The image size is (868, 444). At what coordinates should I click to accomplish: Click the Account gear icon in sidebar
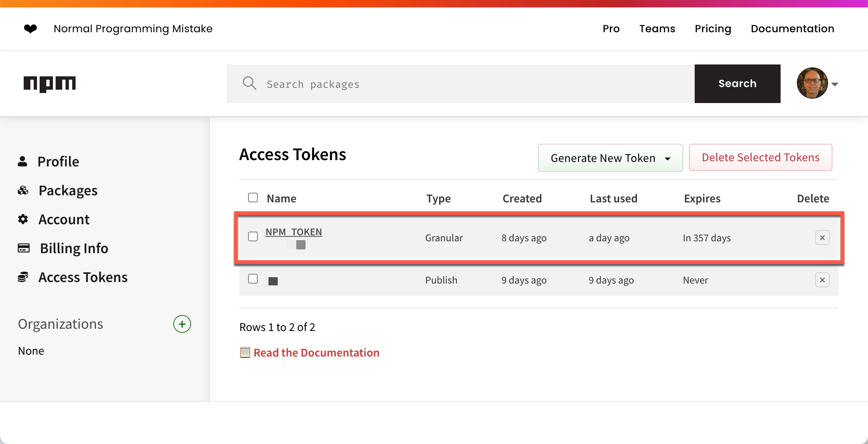coord(23,219)
